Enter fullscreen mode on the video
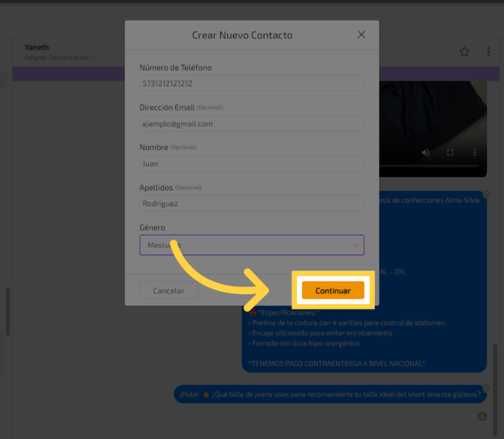Image resolution: width=504 pixels, height=439 pixels. (450, 153)
